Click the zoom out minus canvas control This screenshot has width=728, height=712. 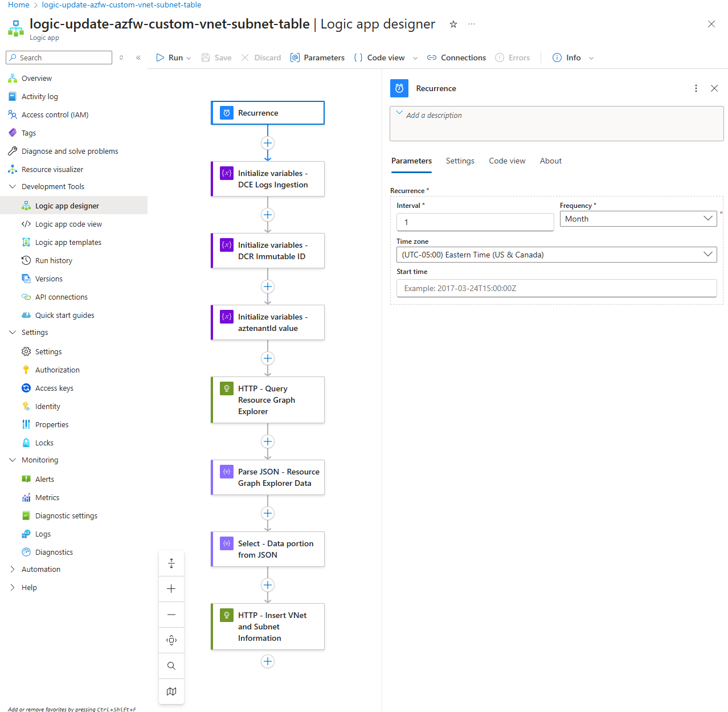171,615
